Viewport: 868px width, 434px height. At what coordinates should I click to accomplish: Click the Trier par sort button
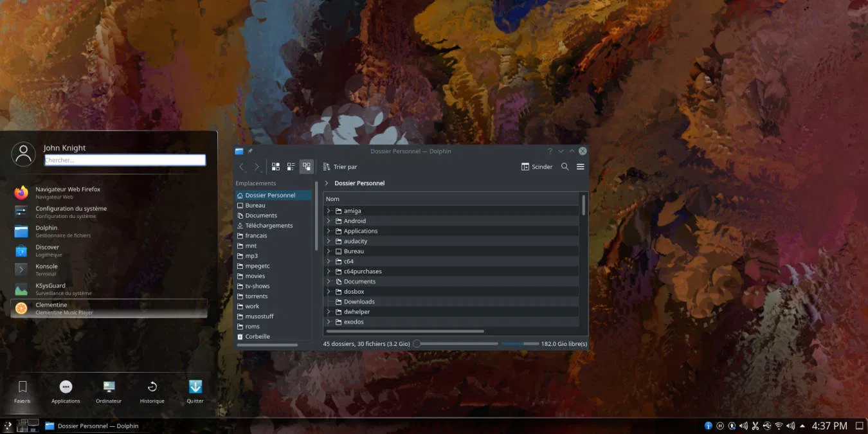click(x=339, y=167)
